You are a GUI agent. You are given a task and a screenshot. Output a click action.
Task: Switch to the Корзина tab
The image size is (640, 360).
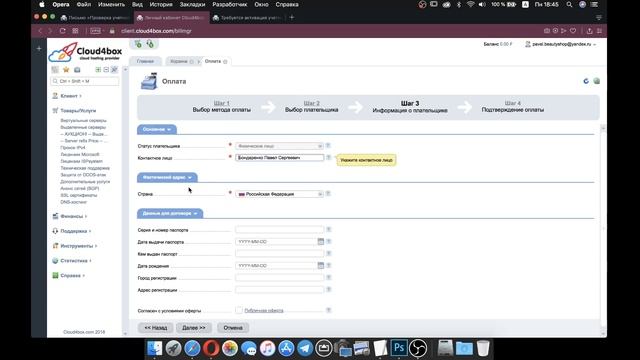179,61
